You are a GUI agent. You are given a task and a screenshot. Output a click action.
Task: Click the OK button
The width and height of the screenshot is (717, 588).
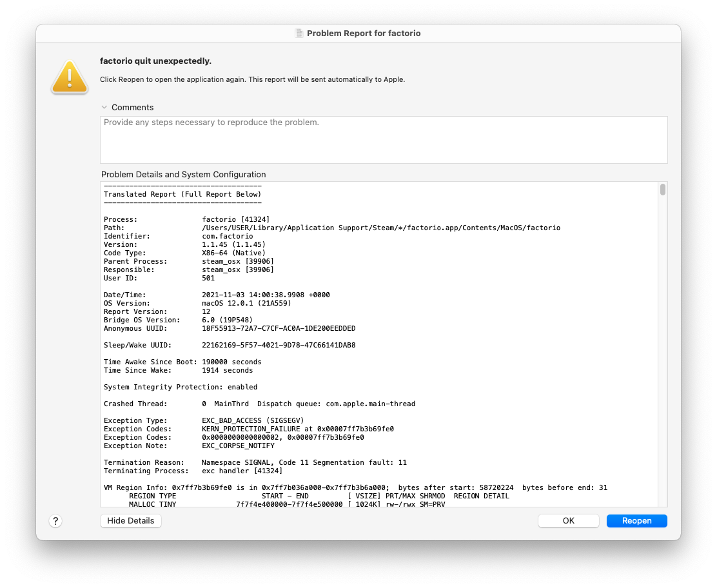click(568, 521)
